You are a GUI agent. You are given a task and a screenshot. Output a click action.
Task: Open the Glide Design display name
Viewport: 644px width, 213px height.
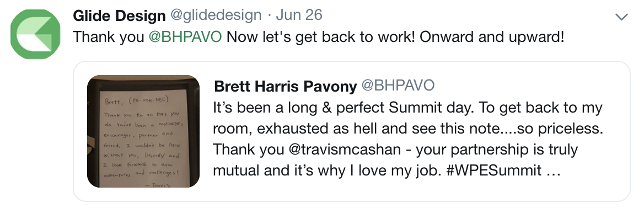pyautogui.click(x=119, y=15)
